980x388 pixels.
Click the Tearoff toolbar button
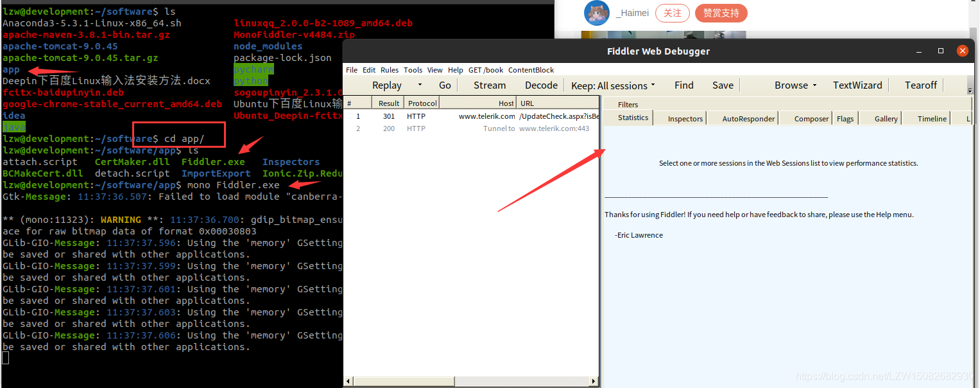coord(921,85)
